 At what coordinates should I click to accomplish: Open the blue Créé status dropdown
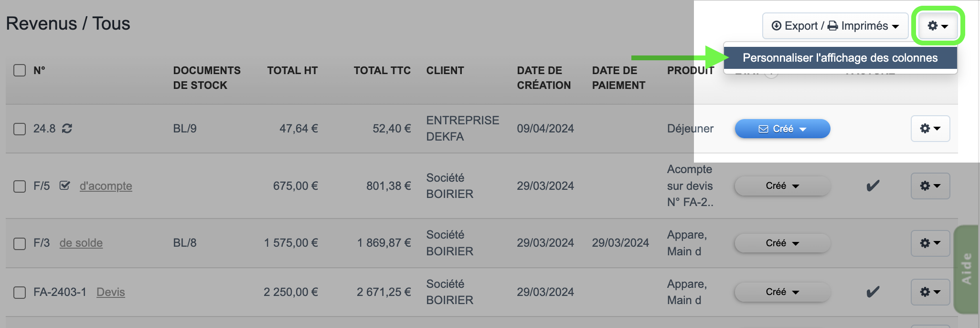click(x=782, y=129)
